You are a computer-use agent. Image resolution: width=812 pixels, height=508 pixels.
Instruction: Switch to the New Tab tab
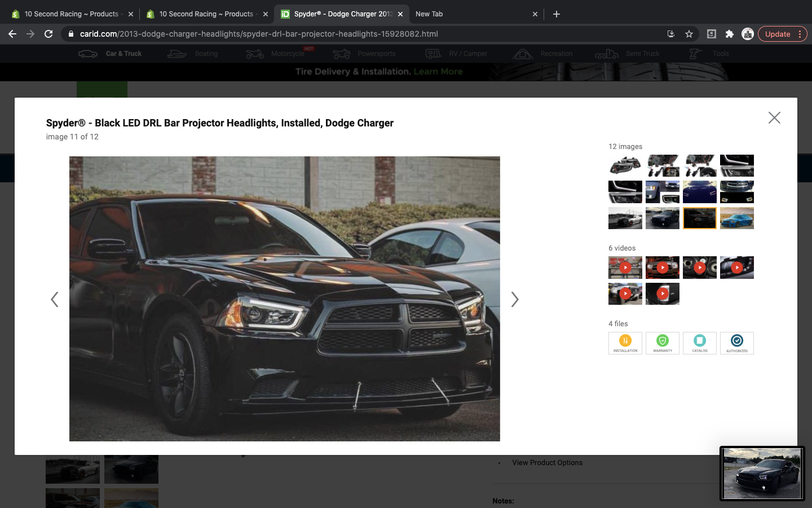point(429,14)
